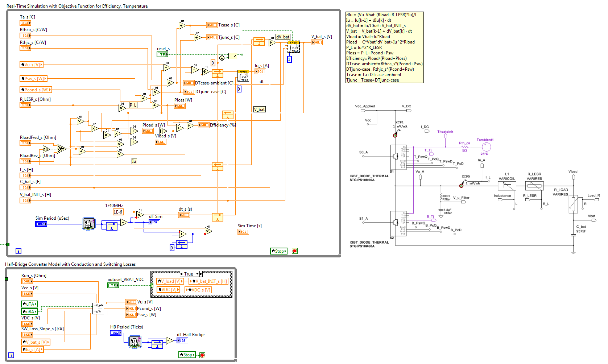Select the Psw_s [W] local variable

(x=33, y=78)
